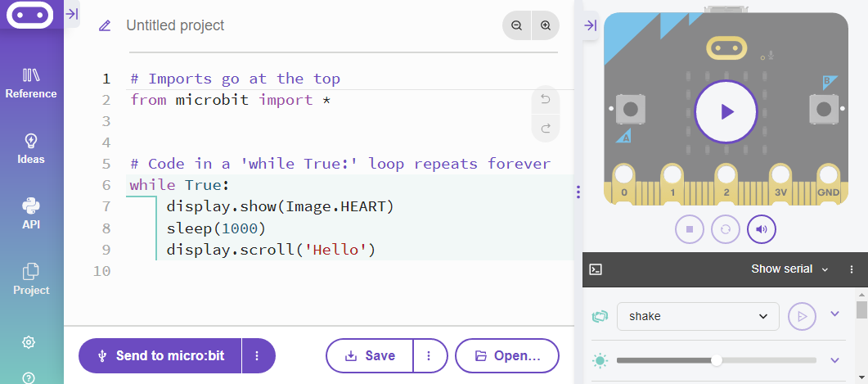Edit project name with the pencil icon

pyautogui.click(x=105, y=25)
